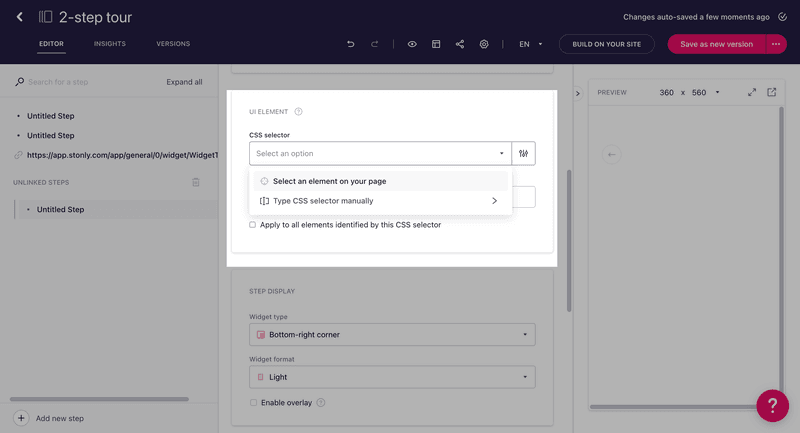Open the preview in a new window

point(772,92)
